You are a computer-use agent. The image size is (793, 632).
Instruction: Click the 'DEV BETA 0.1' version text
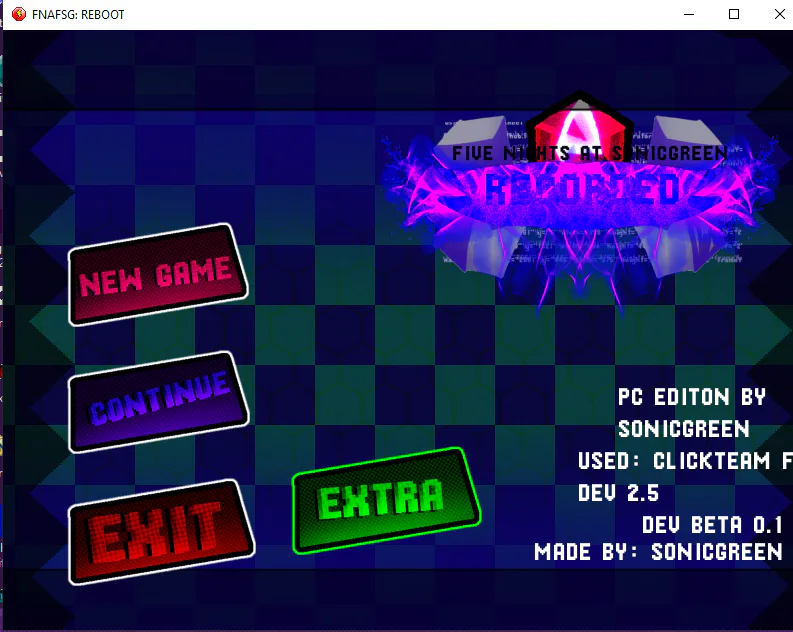(713, 525)
